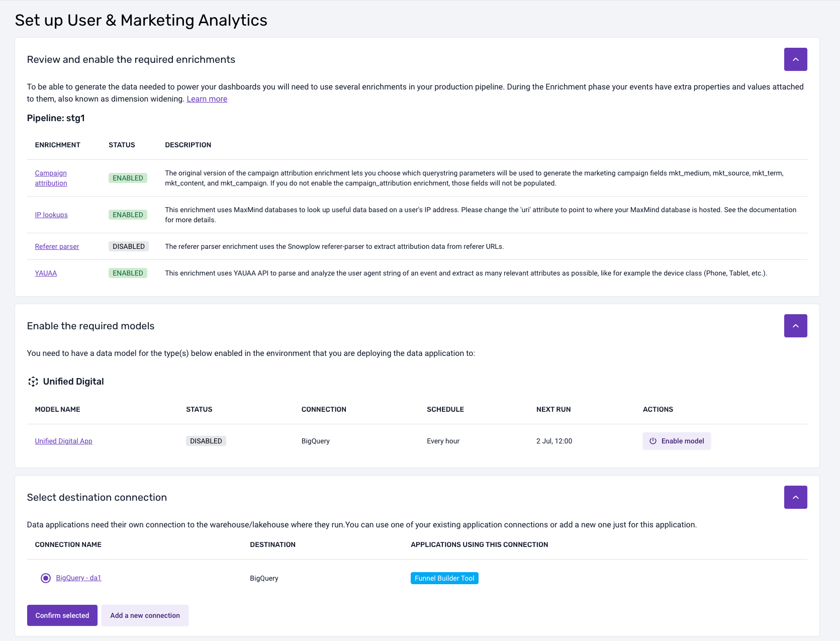The width and height of the screenshot is (840, 641).
Task: Click the Enable model button
Action: point(676,441)
